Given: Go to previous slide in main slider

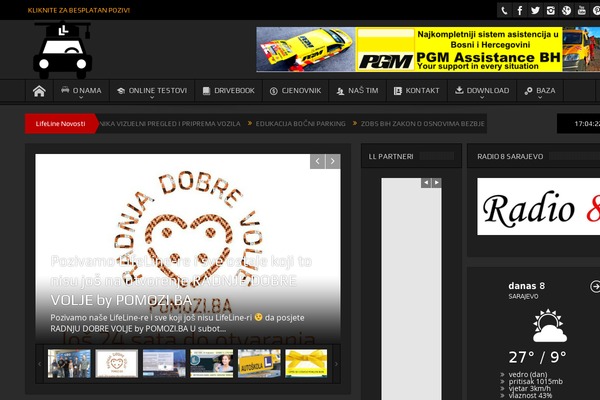Looking at the screenshot, I should [318, 162].
